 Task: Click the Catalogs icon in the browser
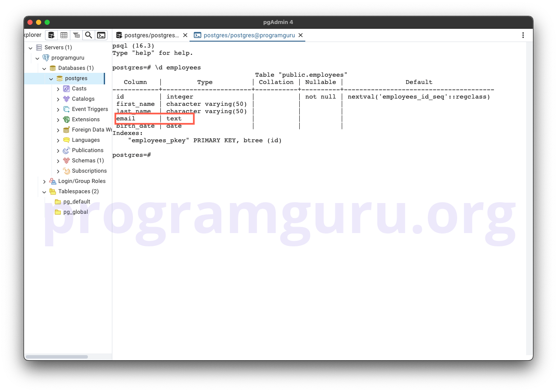click(x=66, y=99)
